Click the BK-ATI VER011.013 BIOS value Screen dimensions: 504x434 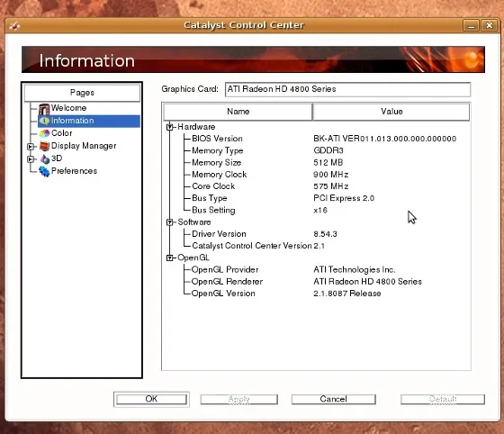385,139
